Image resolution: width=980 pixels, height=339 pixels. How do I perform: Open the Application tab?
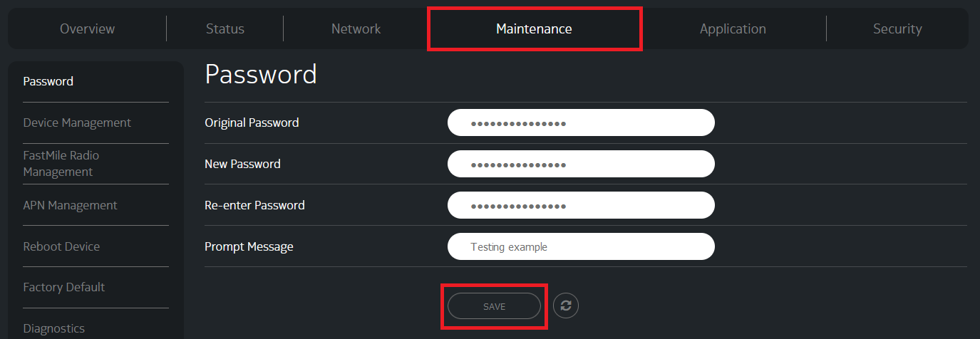pos(733,29)
